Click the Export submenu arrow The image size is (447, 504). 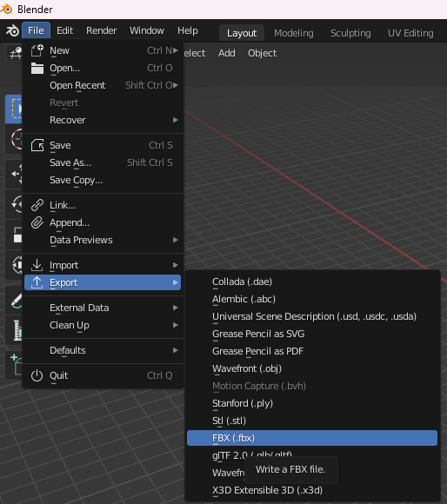[176, 282]
